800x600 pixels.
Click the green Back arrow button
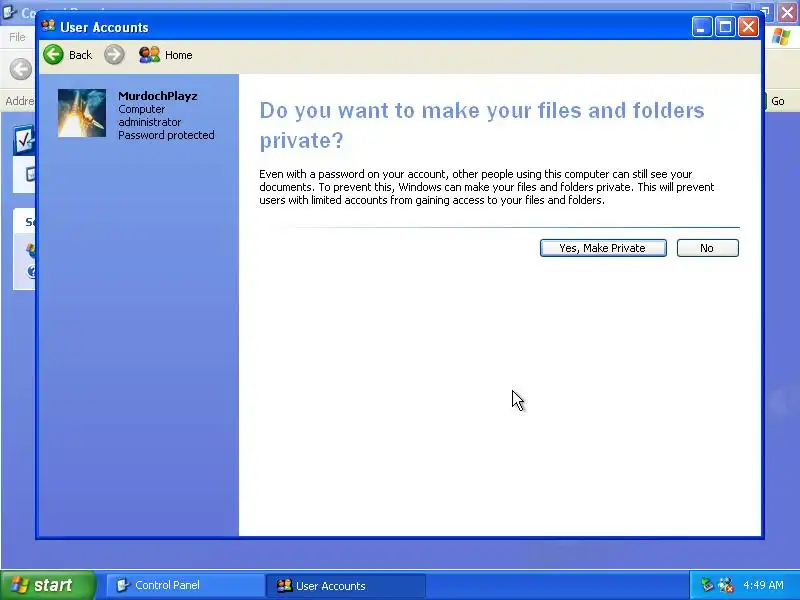[x=54, y=55]
